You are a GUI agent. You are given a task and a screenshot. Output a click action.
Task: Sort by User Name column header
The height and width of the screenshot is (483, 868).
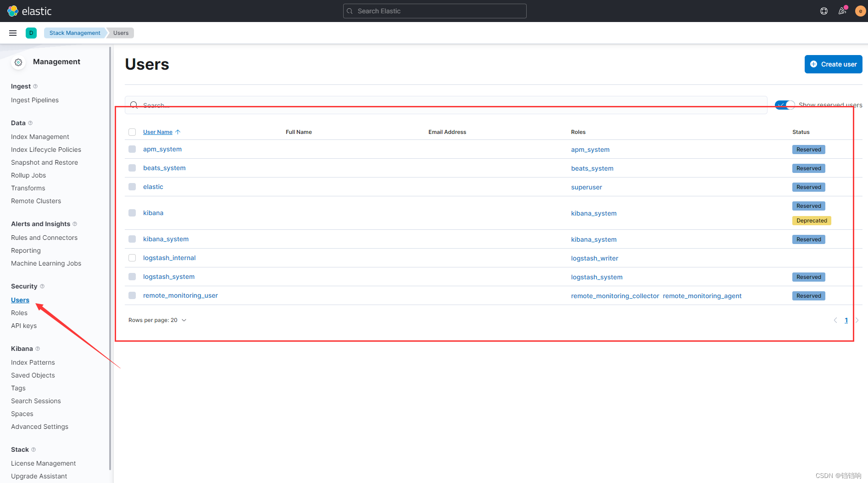click(158, 132)
